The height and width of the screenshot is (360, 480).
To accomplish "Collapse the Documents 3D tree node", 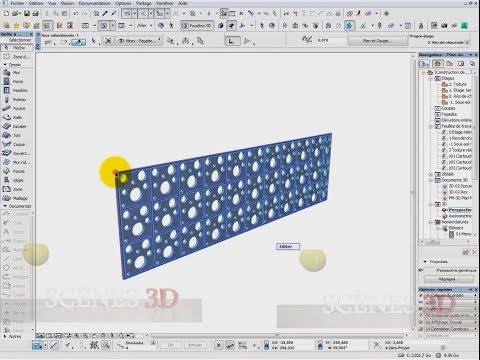I will 431,180.
